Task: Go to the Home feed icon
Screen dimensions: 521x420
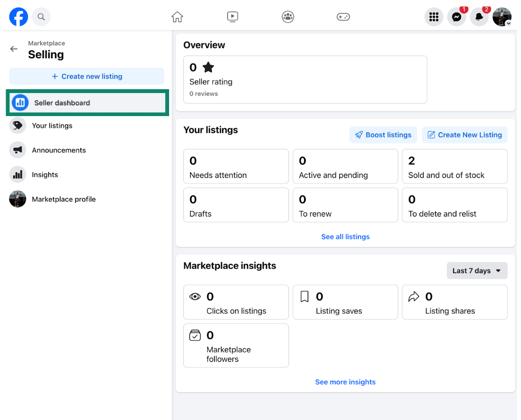Action: (177, 17)
